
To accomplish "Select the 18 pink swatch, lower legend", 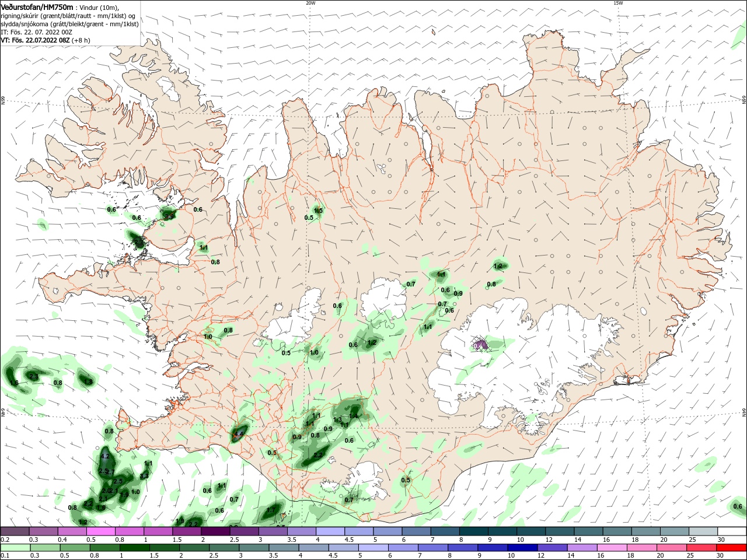I will click(641, 548).
